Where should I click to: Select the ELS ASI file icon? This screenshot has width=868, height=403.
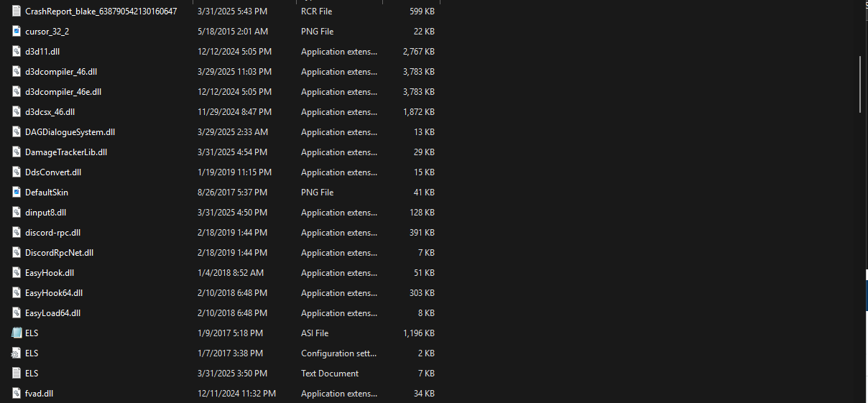[x=17, y=333]
